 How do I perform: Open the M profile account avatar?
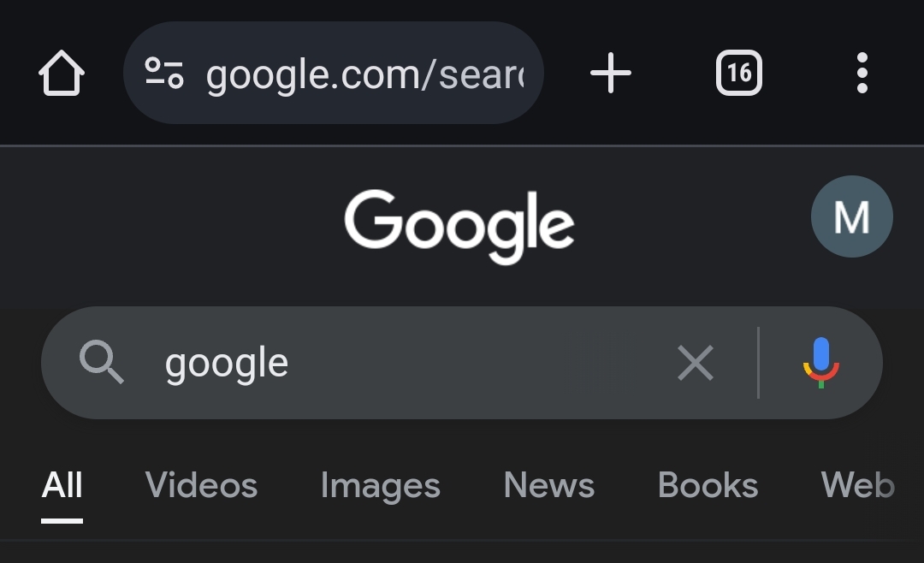(x=851, y=216)
